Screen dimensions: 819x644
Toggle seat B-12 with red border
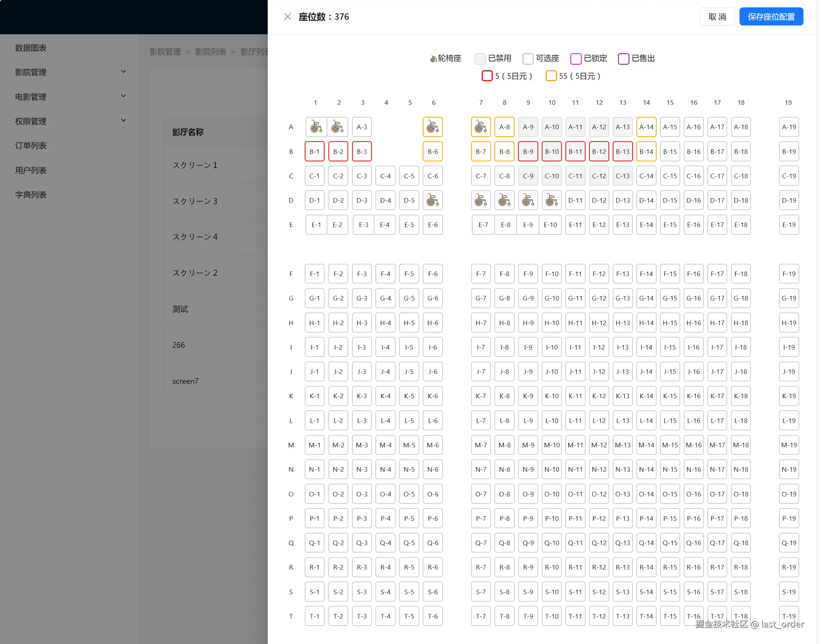[599, 151]
